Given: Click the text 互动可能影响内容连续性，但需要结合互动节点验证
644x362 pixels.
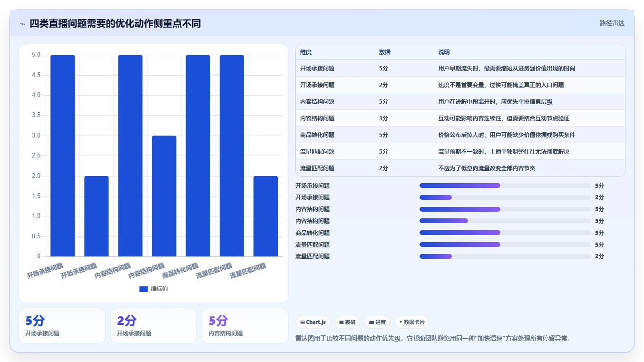Looking at the screenshot, I should [x=504, y=118].
